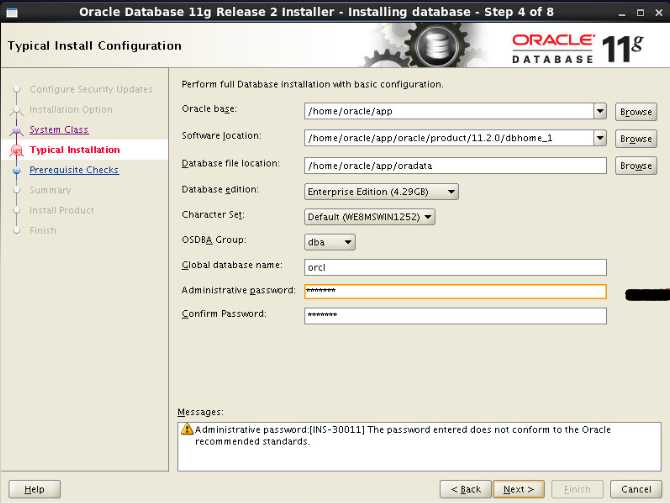Click the Help button

tap(35, 489)
